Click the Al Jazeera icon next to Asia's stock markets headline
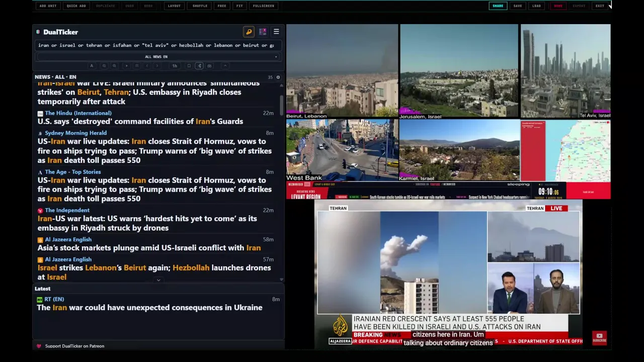644x362 pixels. (40, 240)
